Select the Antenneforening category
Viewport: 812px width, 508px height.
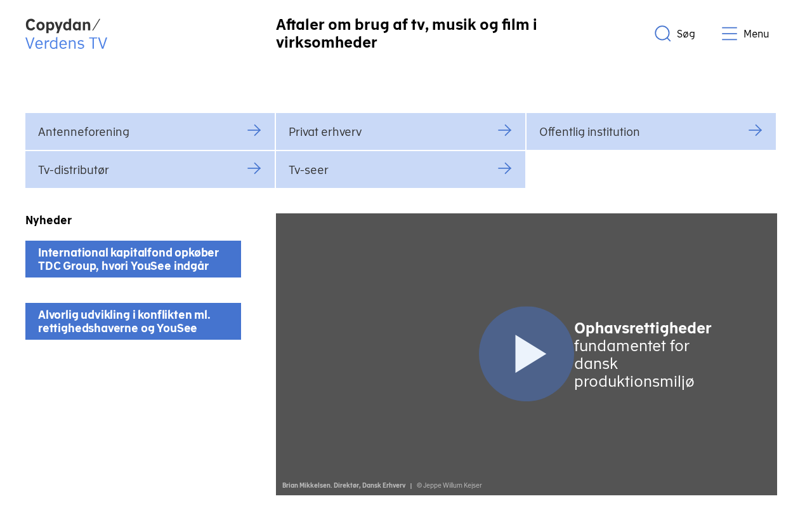[x=84, y=132]
